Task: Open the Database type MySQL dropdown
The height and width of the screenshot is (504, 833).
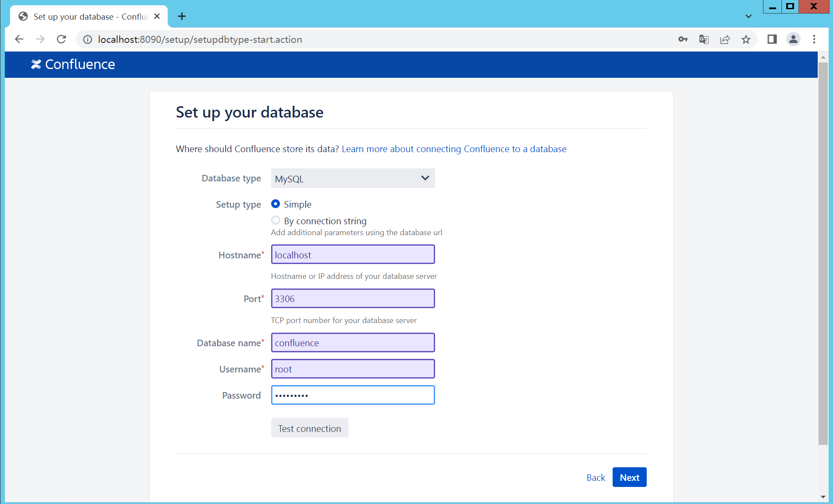Action: (x=353, y=178)
